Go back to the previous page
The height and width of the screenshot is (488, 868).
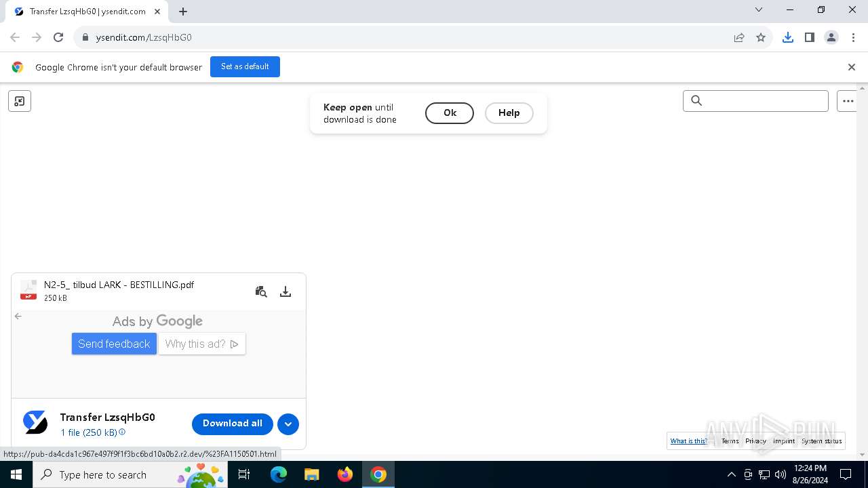15,37
